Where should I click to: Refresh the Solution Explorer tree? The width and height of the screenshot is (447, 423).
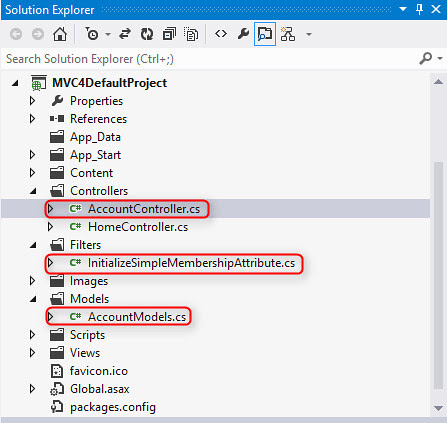coord(147,34)
